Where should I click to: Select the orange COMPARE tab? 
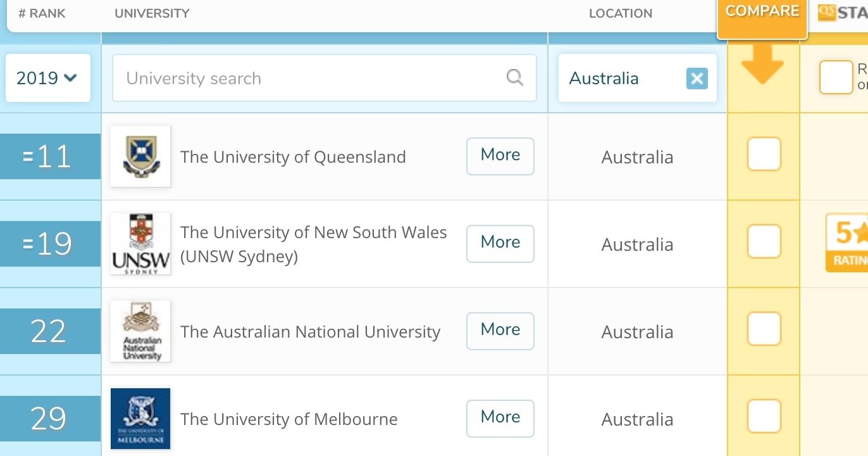[x=762, y=13]
